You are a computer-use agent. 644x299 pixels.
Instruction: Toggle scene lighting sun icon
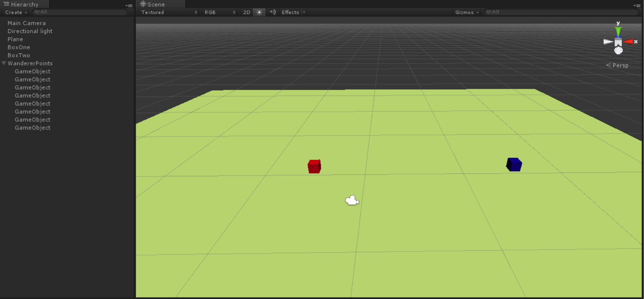[x=259, y=12]
